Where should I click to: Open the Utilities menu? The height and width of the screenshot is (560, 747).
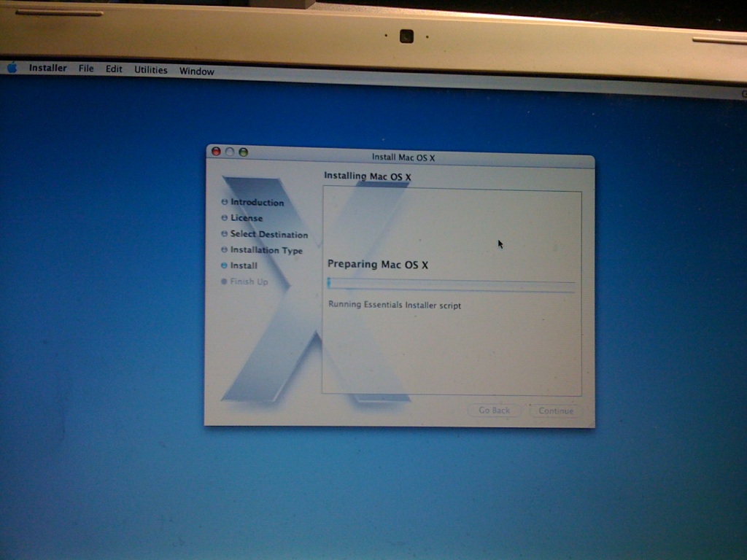point(150,70)
